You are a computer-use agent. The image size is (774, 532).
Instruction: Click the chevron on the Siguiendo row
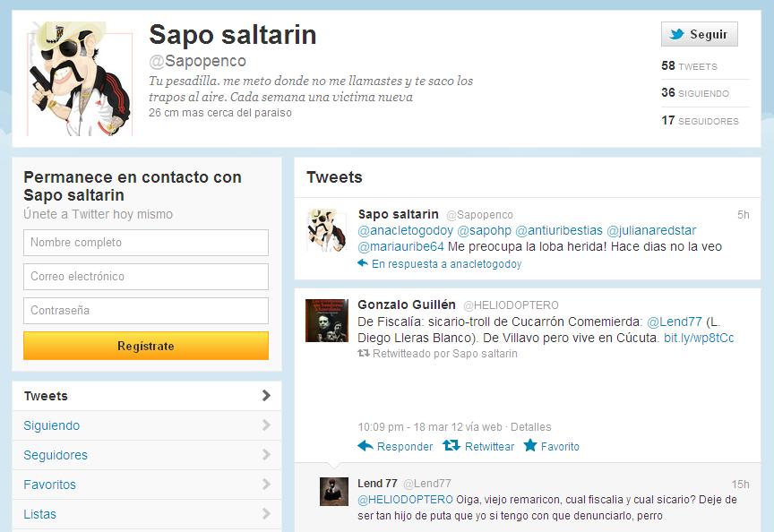(x=266, y=425)
